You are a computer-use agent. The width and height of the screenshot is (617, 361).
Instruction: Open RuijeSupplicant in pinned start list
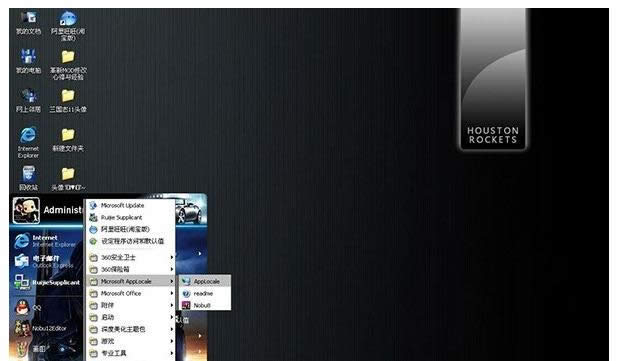[47, 282]
